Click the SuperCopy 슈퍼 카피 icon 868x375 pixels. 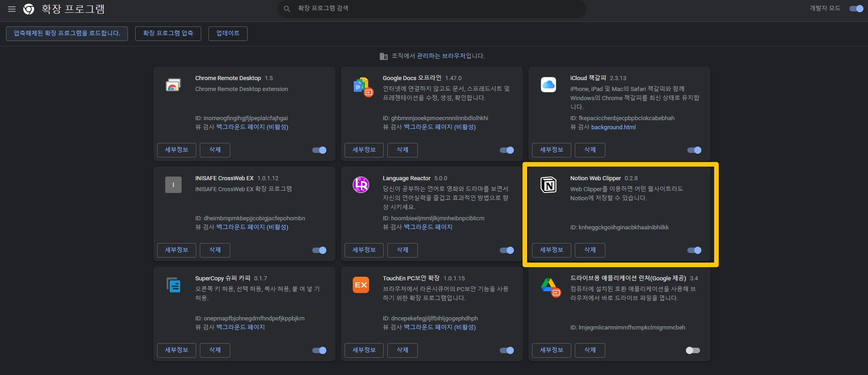click(x=173, y=285)
